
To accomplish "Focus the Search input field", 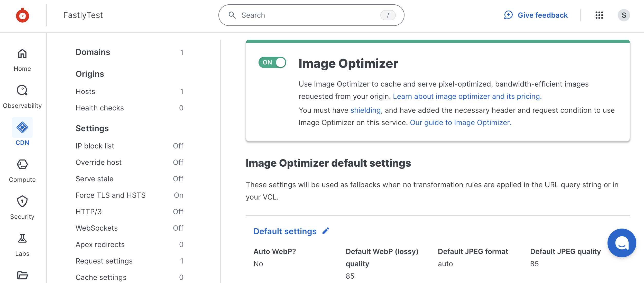I will (311, 15).
